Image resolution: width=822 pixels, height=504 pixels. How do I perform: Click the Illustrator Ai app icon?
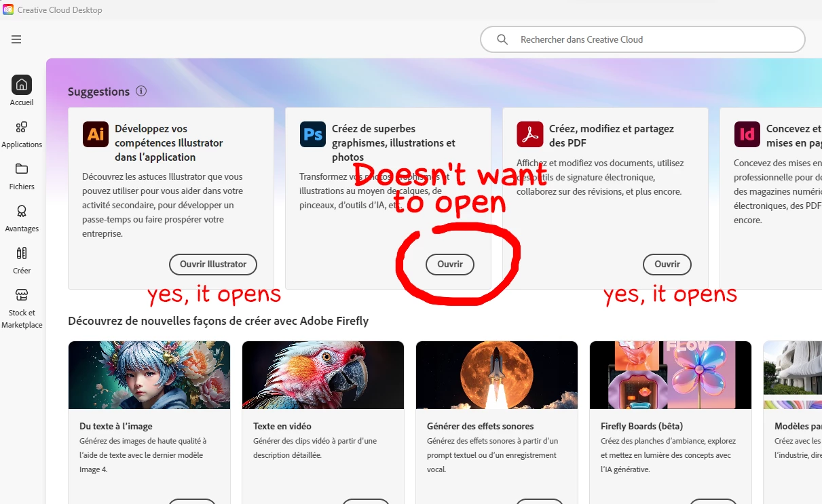pyautogui.click(x=96, y=134)
